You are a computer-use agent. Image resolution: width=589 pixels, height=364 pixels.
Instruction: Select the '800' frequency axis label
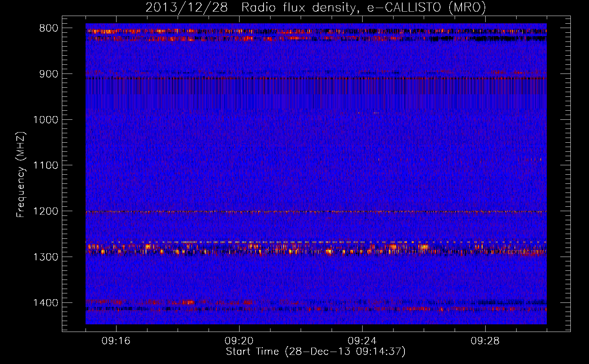48,28
